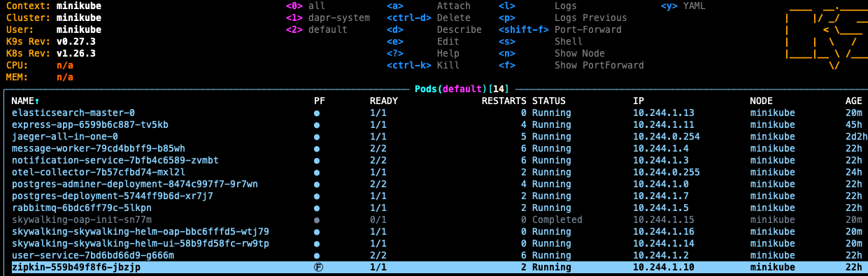This screenshot has width=868, height=276.
Task: Click the STATUS column header
Action: 549,101
